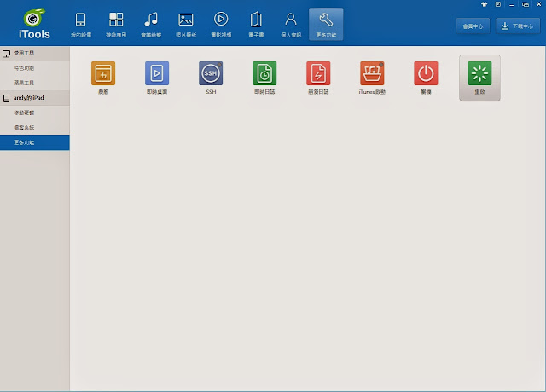This screenshot has height=392, width=546.
Task: Toggle the compact window mode button
Action: [526, 4]
